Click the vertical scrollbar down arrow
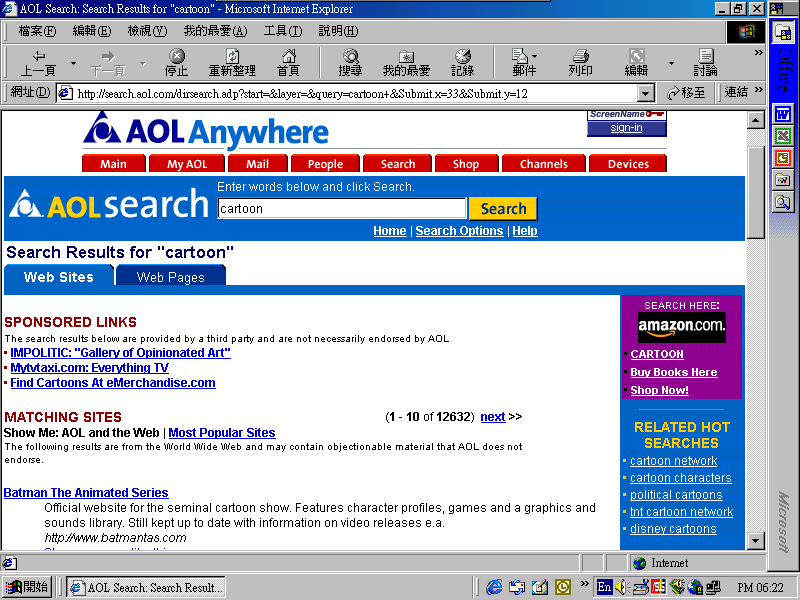This screenshot has height=600, width=800. click(x=756, y=541)
